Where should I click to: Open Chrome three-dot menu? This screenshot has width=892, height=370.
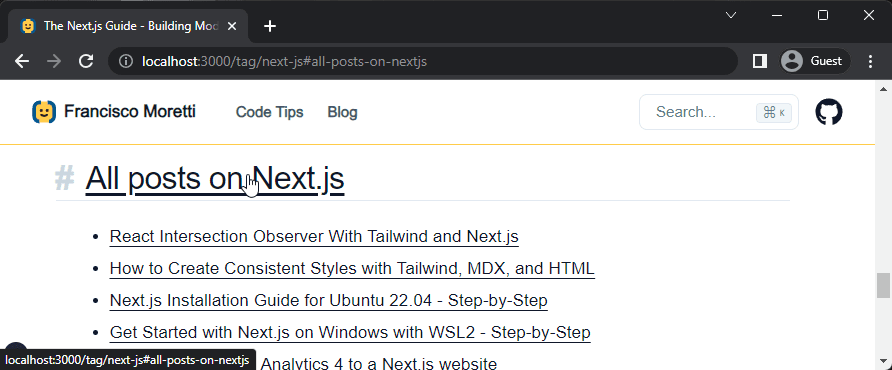point(870,61)
